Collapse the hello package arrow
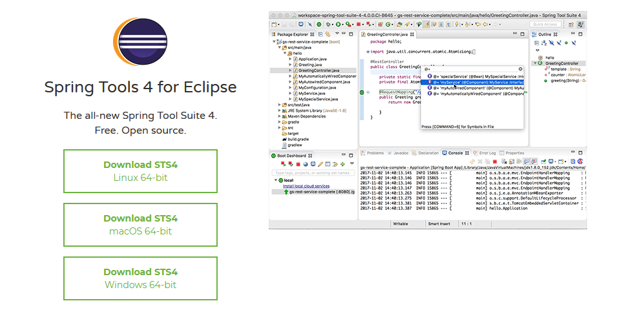The image size is (644, 312). coord(285,54)
